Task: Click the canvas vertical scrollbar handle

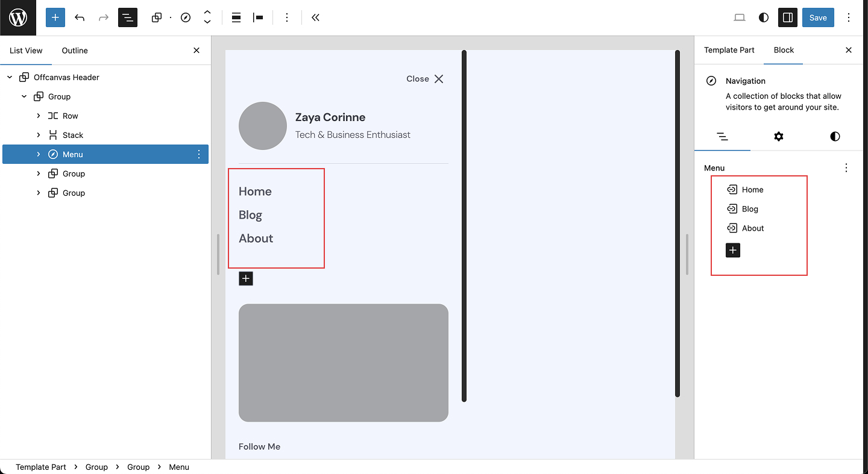Action: click(464, 226)
